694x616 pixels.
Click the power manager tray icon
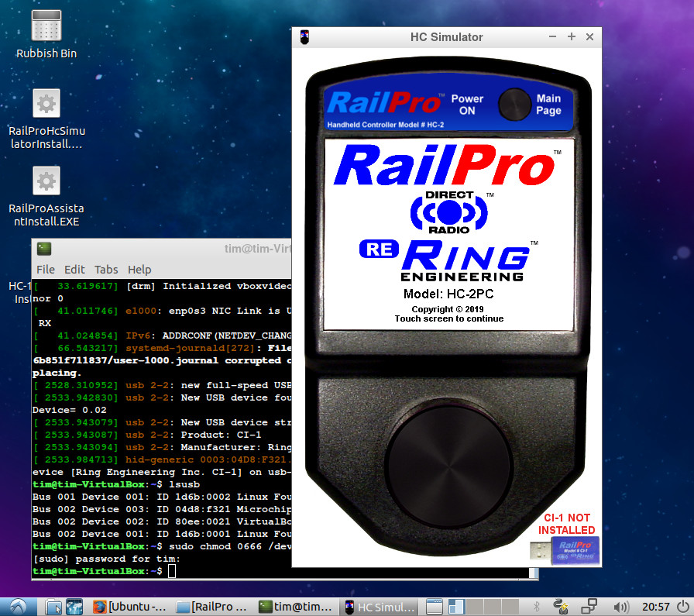pos(559,607)
